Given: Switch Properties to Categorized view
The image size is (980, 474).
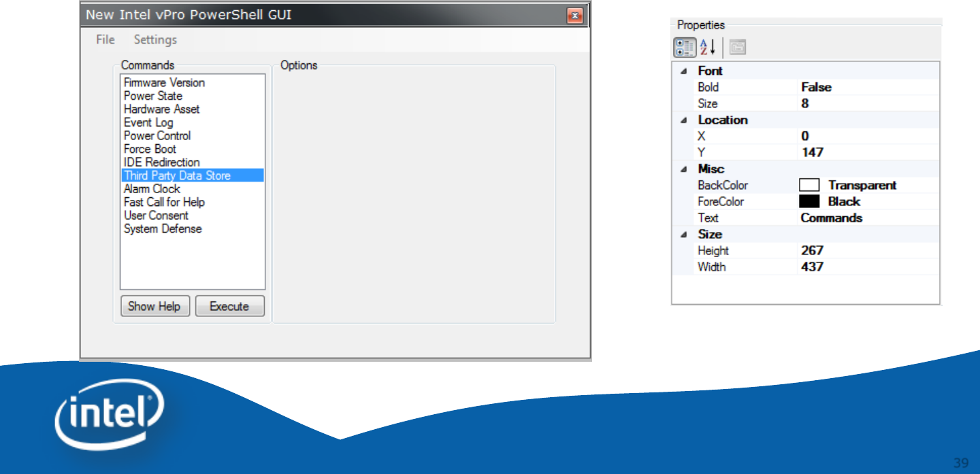Looking at the screenshot, I should point(685,47).
